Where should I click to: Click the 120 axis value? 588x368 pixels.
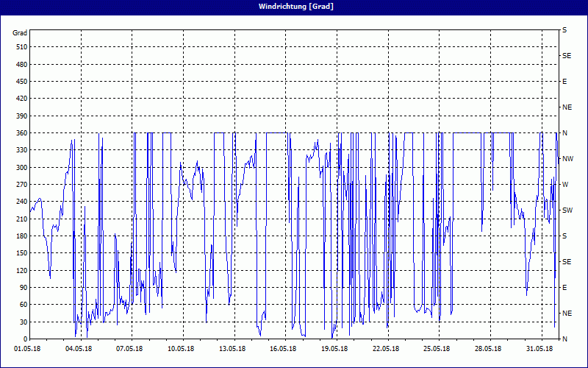coord(22,270)
